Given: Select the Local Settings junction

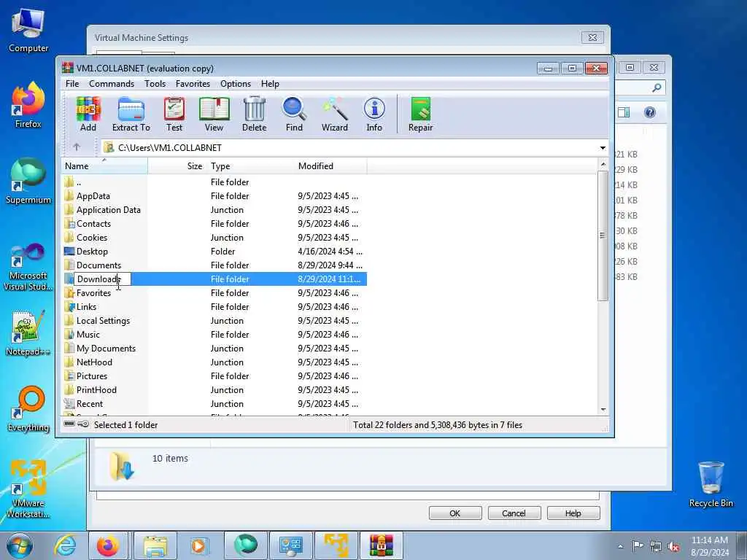Looking at the screenshot, I should click(x=214, y=321).
